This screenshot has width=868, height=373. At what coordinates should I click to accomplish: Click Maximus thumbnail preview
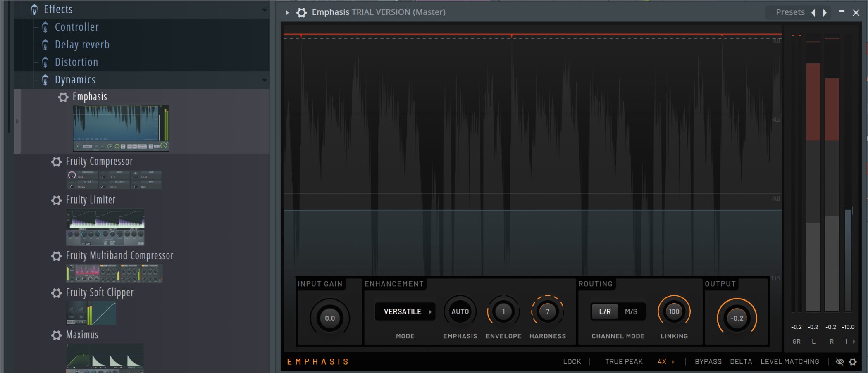(x=105, y=358)
